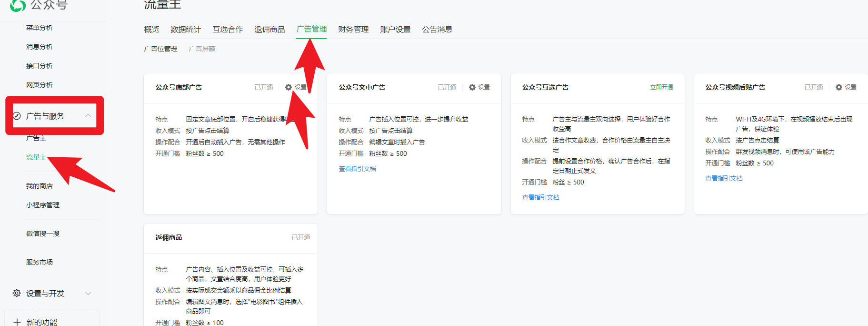The width and height of the screenshot is (868, 326).
Task: Open 消息分析 in the sidebar
Action: click(x=40, y=47)
